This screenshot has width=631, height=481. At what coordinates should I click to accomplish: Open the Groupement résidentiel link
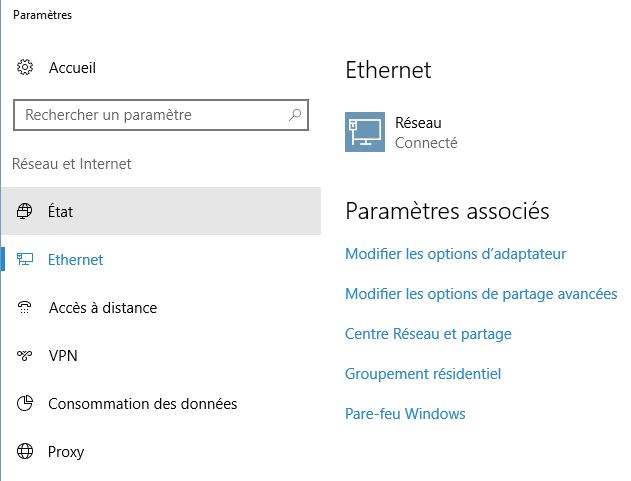point(423,374)
